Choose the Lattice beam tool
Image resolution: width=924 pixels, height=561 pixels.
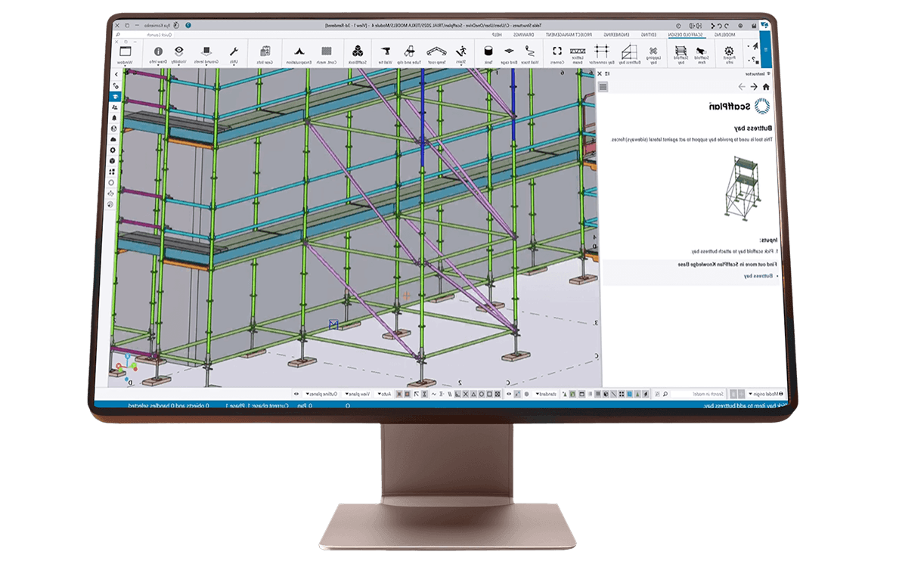(578, 53)
